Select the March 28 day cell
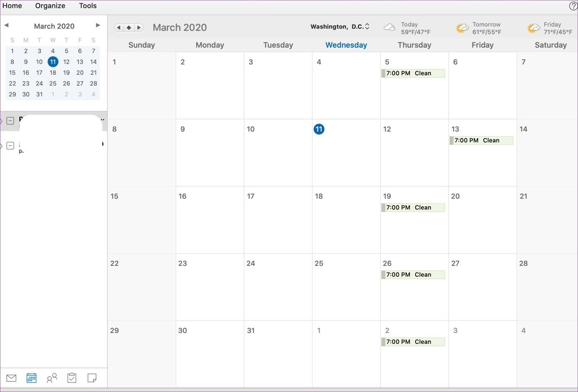The width and height of the screenshot is (578, 392). click(547, 287)
